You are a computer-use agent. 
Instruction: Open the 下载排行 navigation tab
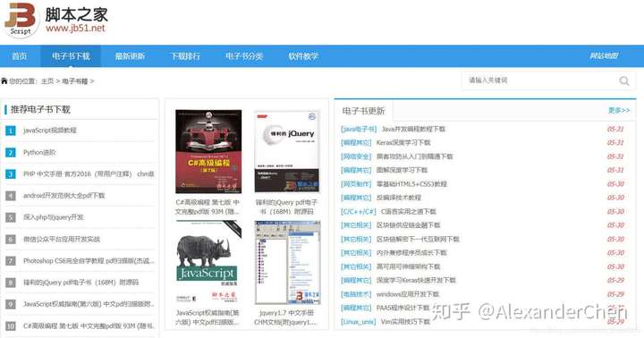coord(186,55)
